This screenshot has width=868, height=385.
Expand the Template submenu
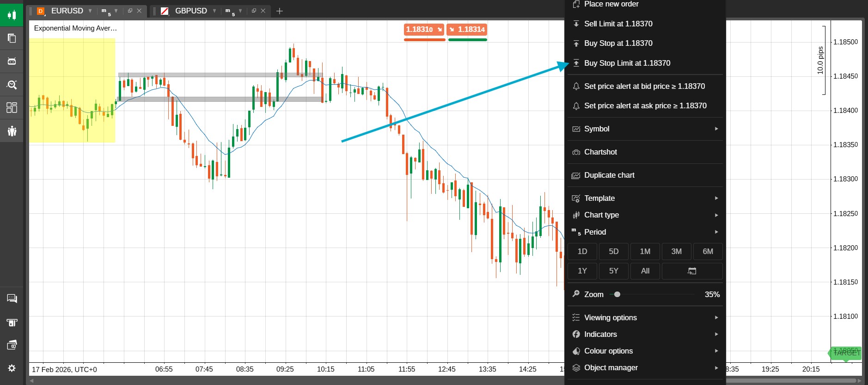pos(645,198)
